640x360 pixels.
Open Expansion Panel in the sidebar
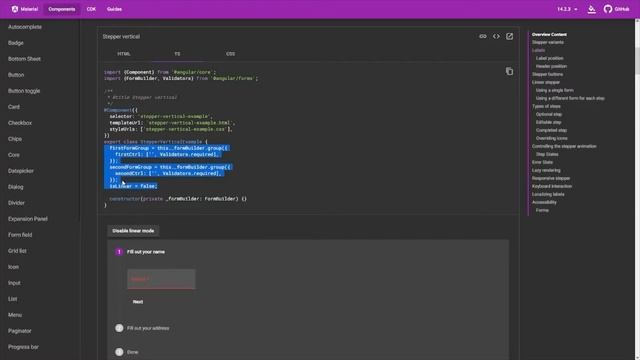coord(27,219)
